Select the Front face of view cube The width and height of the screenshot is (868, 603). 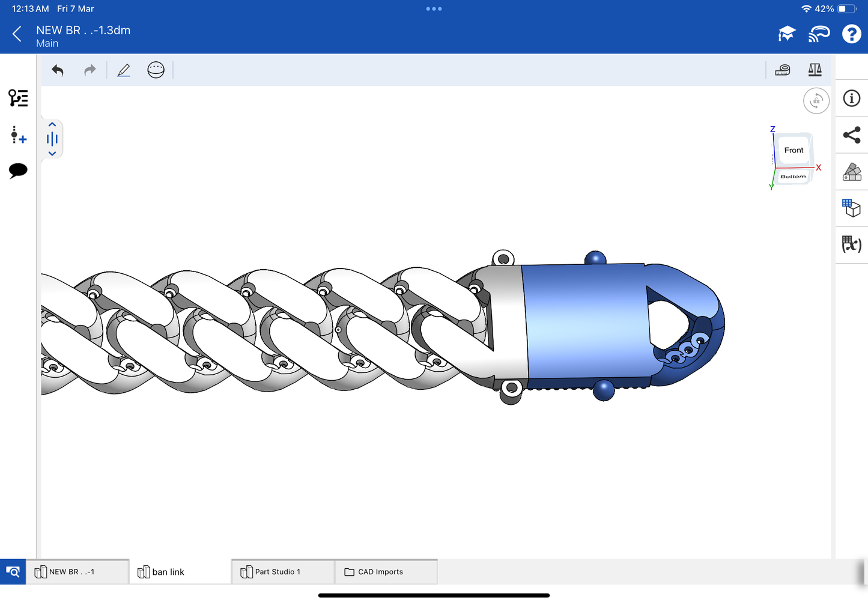tap(793, 150)
